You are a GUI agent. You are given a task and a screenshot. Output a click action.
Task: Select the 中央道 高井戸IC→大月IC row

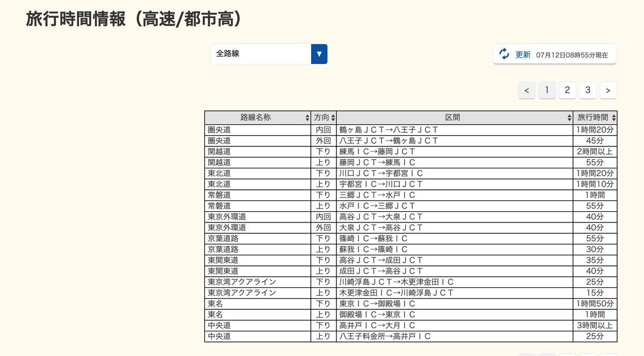coord(411,325)
